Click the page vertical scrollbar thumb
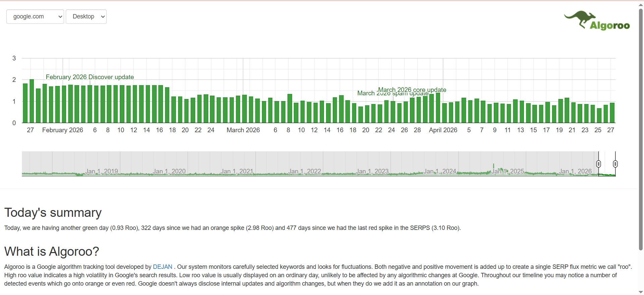This screenshot has width=644, height=295. click(x=641, y=129)
